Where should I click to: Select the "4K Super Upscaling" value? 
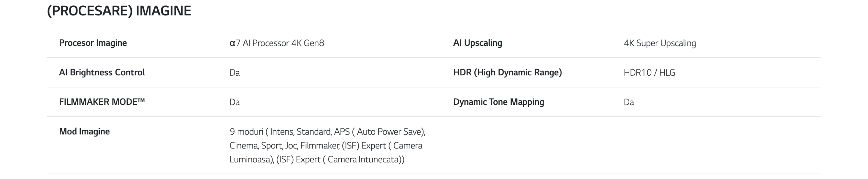pos(659,43)
